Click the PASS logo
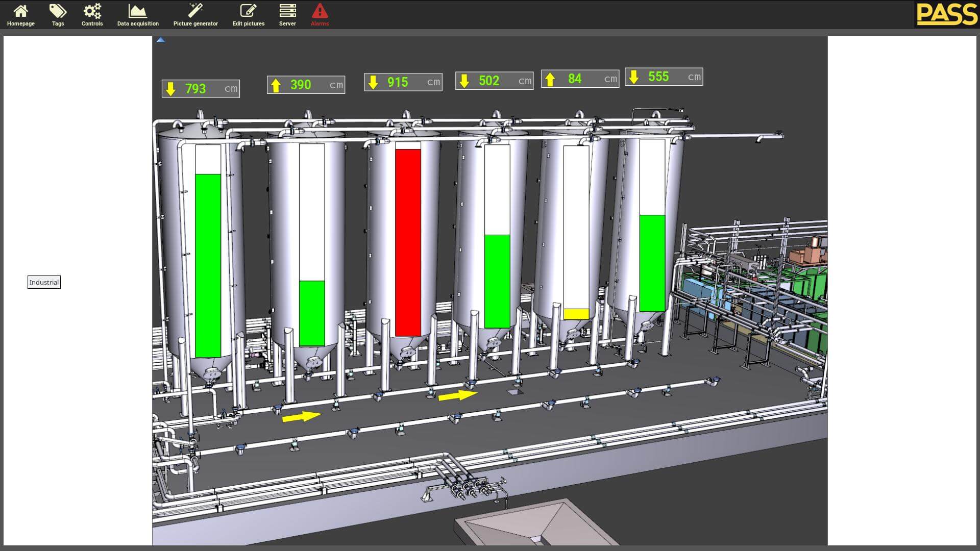The width and height of the screenshot is (980, 551). [946, 14]
